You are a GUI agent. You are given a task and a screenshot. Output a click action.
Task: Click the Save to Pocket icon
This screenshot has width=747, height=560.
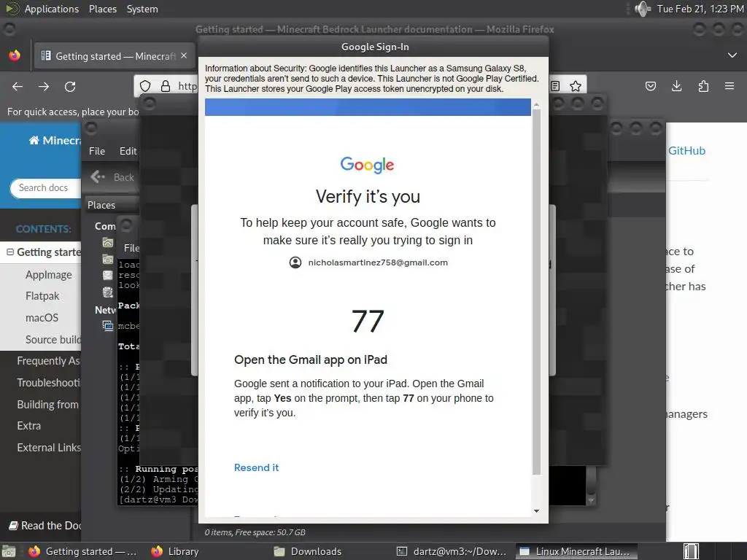pos(650,86)
